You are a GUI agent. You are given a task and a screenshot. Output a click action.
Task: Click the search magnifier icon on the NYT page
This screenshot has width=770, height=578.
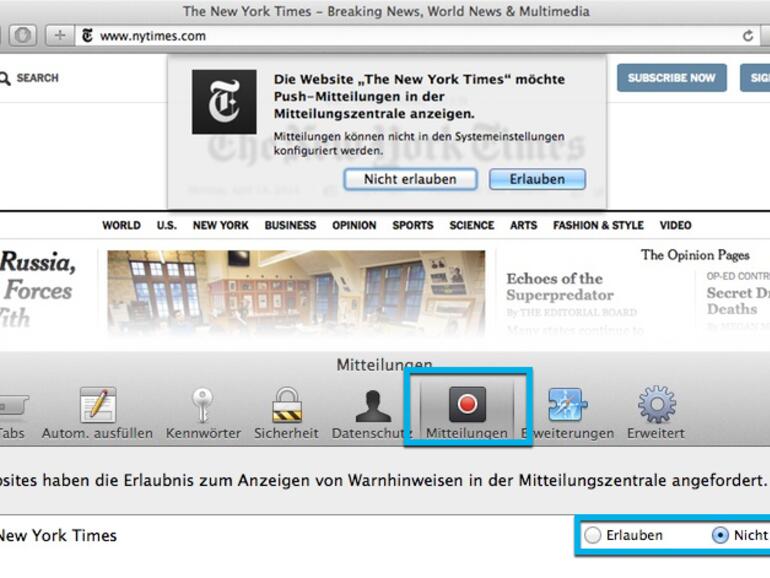[5, 79]
